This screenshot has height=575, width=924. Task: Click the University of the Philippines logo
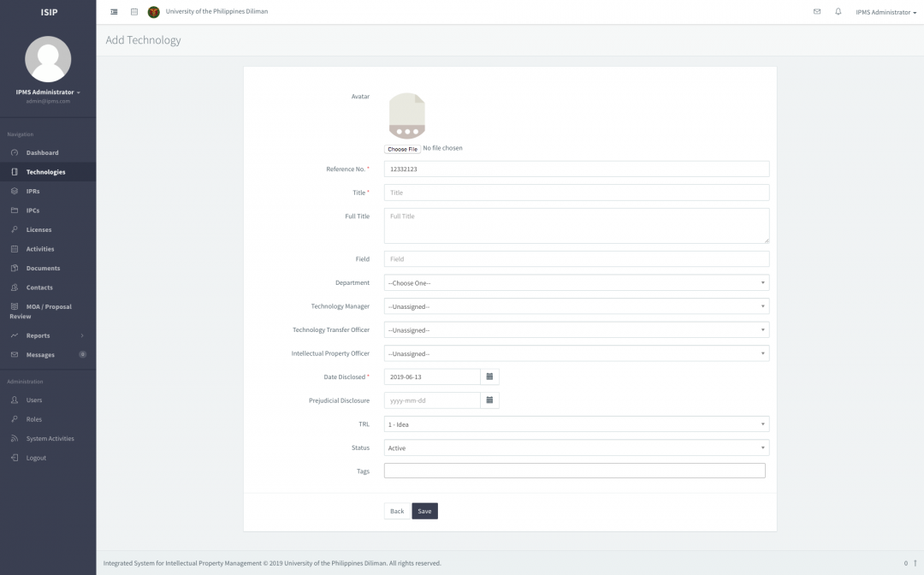(154, 12)
